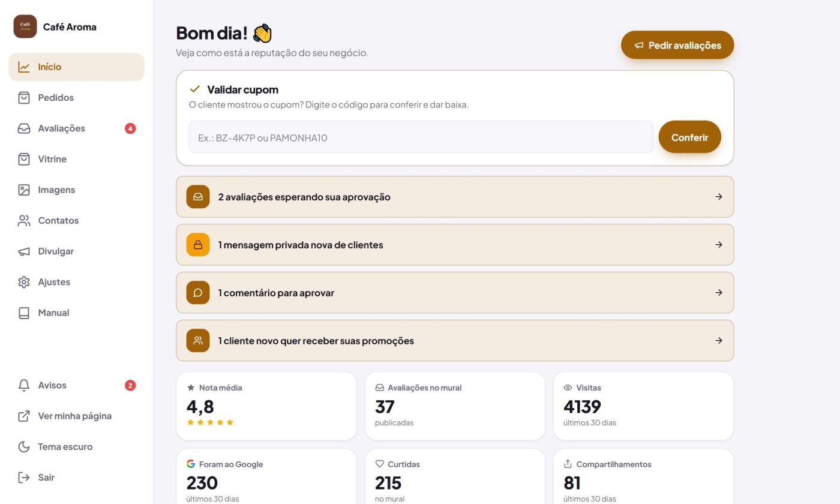Screen dimensions: 840x504
Task: Click the coupon code input field
Action: (421, 137)
